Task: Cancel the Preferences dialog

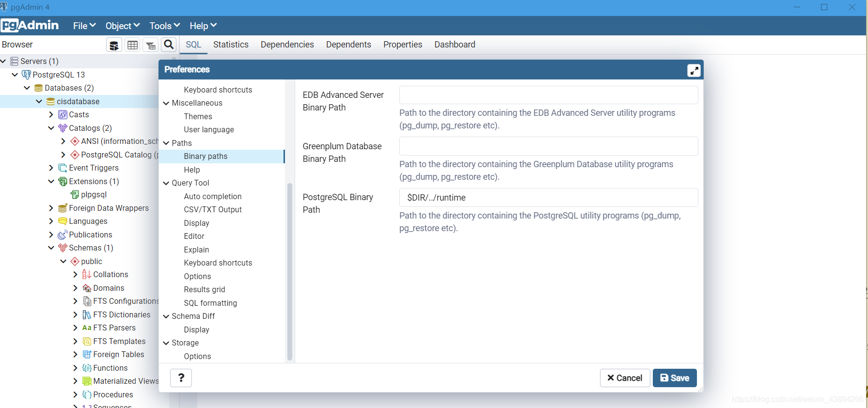Action: click(x=624, y=378)
